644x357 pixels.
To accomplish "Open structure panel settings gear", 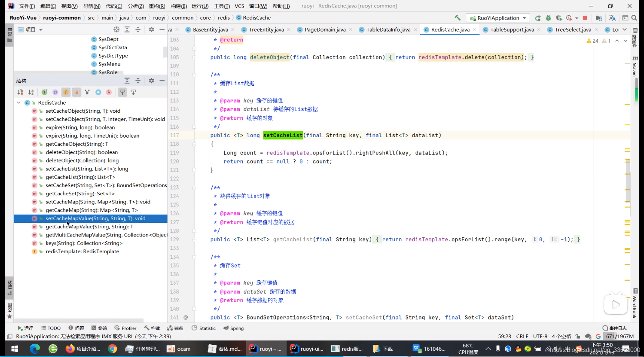I will [151, 80].
